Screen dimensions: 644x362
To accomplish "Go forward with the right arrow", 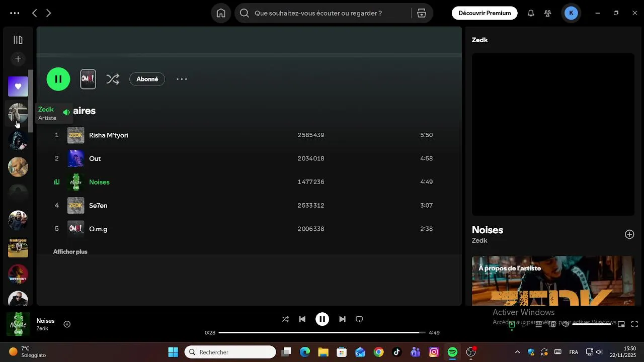I will pyautogui.click(x=49, y=13).
